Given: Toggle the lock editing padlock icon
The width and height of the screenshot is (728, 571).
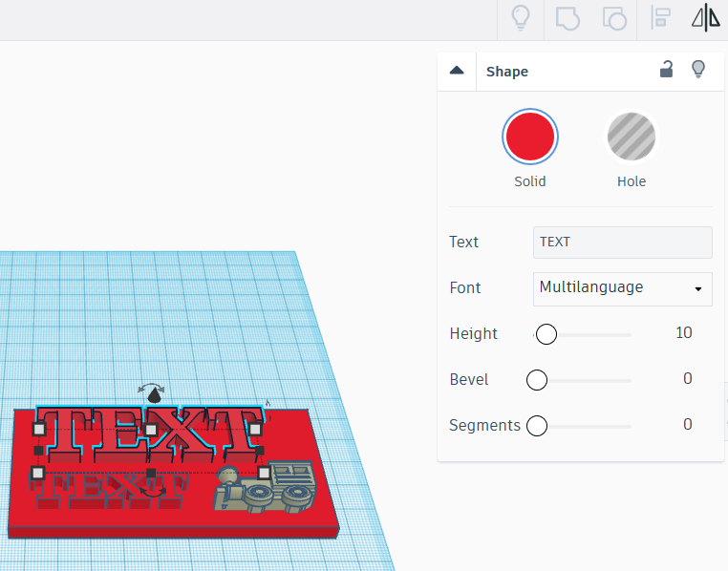Looking at the screenshot, I should pyautogui.click(x=666, y=69).
